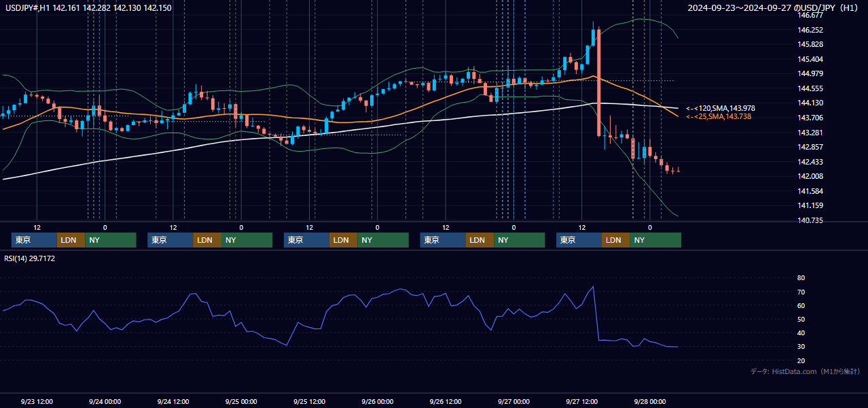Click the 9/24 12:00 date label
Image resolution: width=868 pixels, height=408 pixels.
[173, 401]
